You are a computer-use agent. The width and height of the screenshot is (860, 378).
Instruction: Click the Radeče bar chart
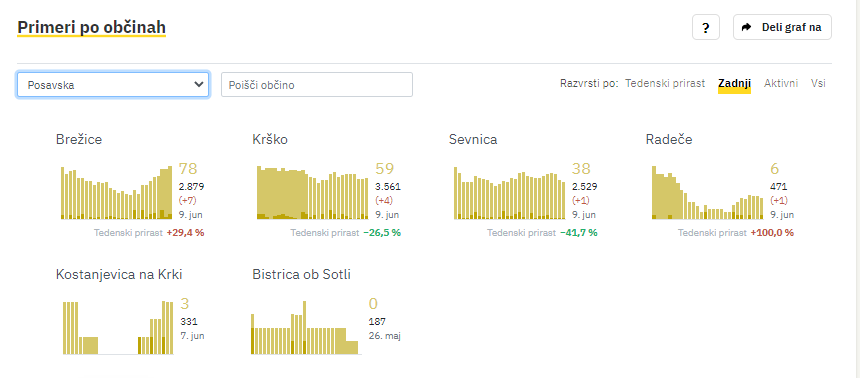click(708, 192)
